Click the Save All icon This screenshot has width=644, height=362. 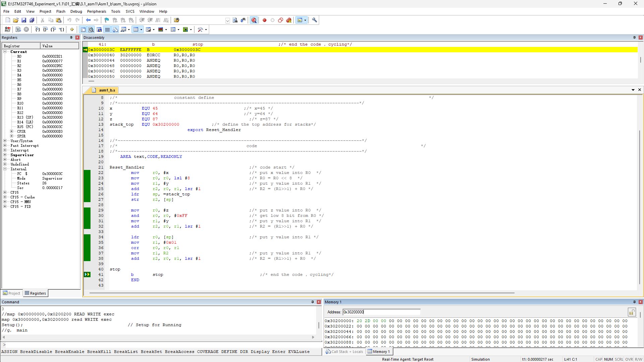click(32, 20)
